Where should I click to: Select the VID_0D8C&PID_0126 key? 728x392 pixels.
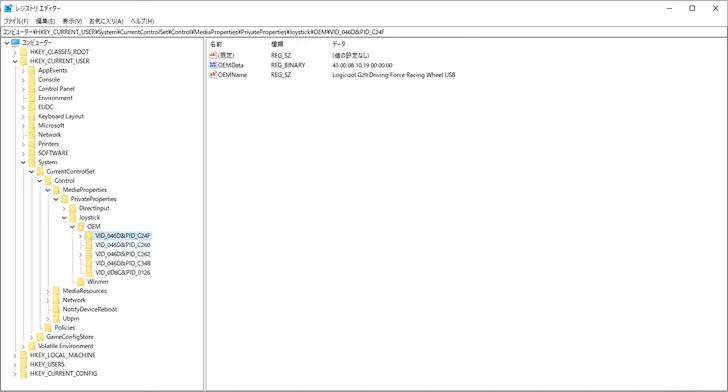pyautogui.click(x=123, y=273)
